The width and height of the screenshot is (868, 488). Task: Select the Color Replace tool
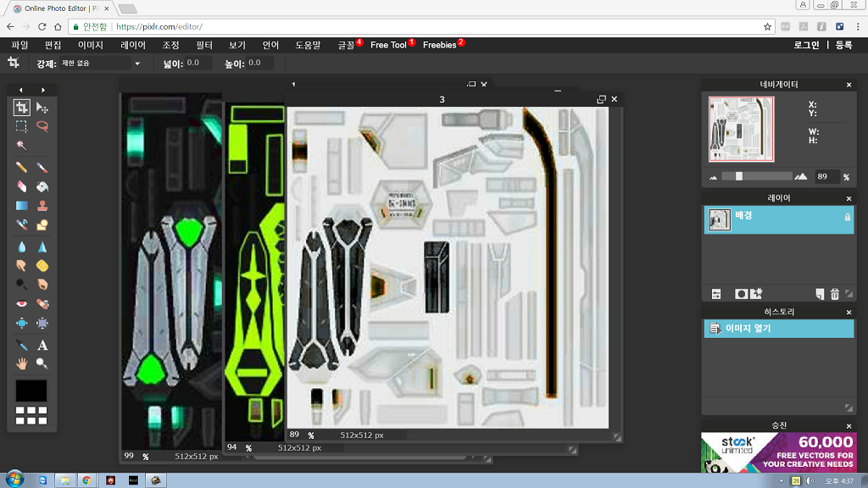[x=21, y=225]
